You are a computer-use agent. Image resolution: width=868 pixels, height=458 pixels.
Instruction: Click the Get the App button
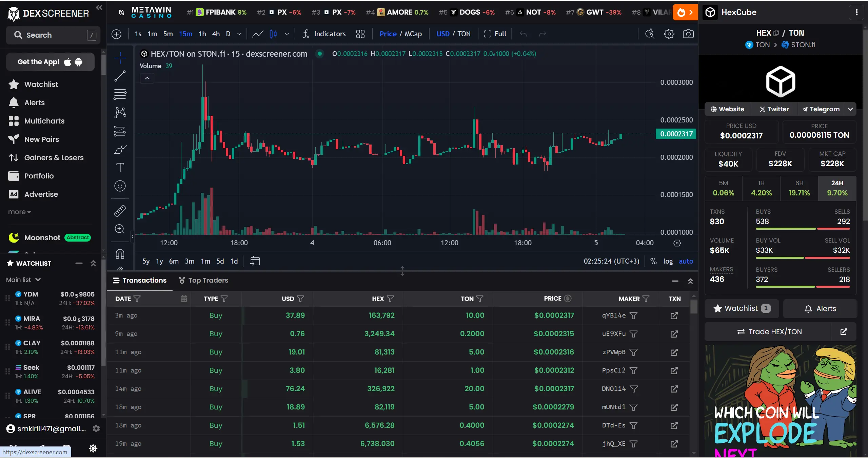[x=50, y=62]
